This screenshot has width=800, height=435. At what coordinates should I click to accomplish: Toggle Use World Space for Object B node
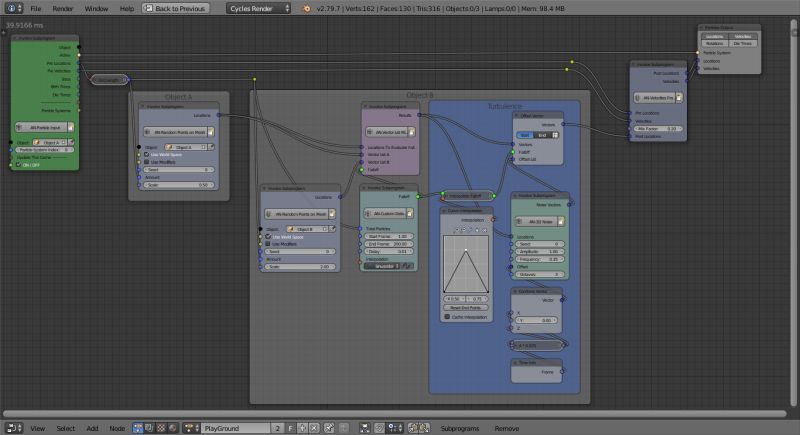click(268, 237)
